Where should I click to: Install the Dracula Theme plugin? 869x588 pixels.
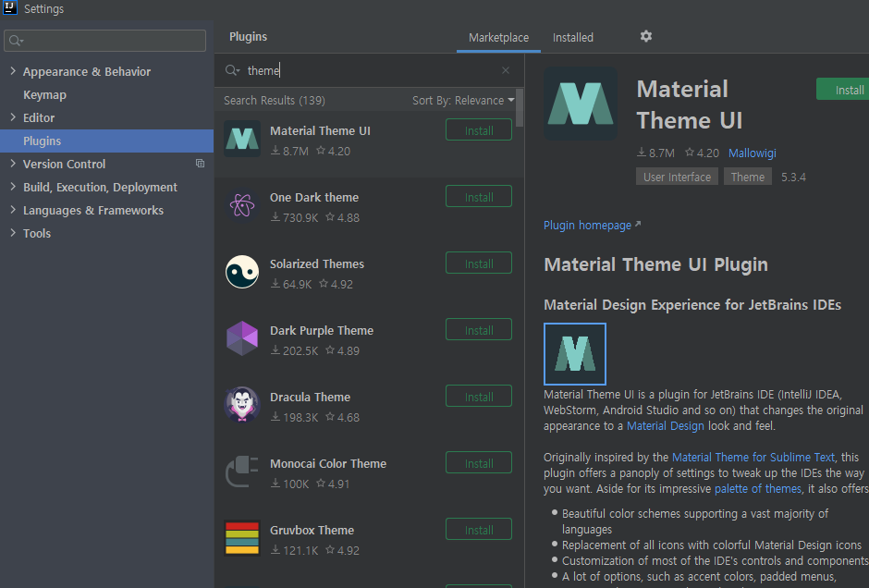[x=478, y=397]
